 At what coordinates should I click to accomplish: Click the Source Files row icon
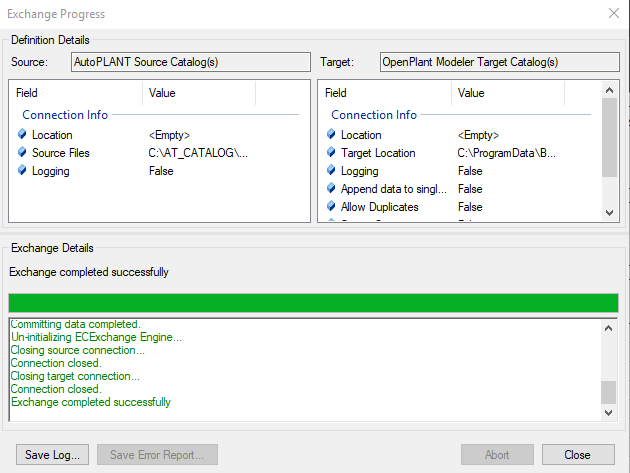click(x=22, y=152)
